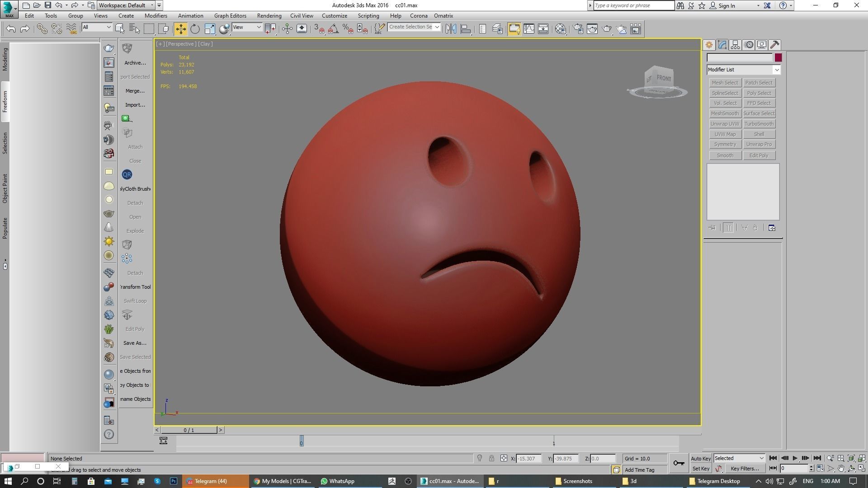Open the Mirror tool
Viewport: 868px width, 488px height.
[x=451, y=29]
